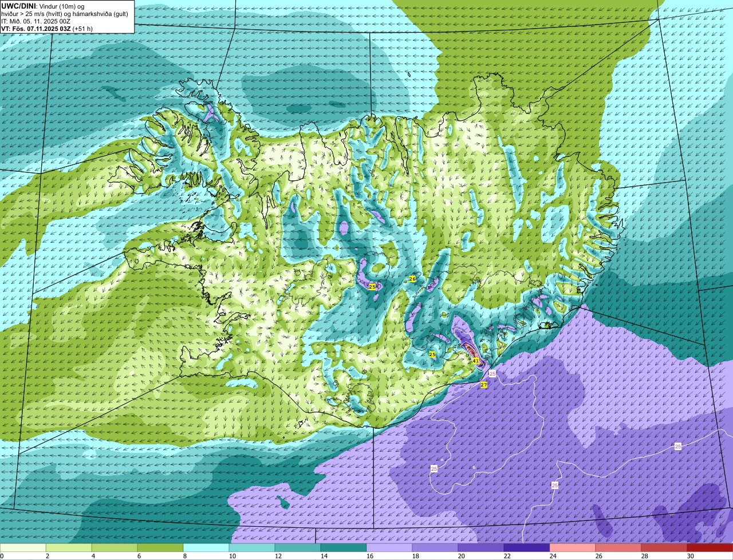Pick the light lavender 16–18 m/s legend swatch
This screenshot has width=733, height=560.
(389, 548)
